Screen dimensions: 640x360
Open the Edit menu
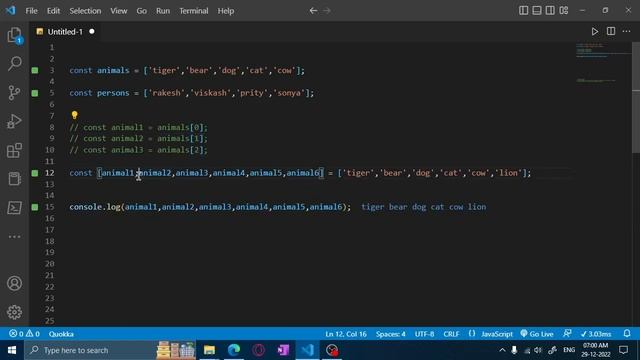point(53,11)
